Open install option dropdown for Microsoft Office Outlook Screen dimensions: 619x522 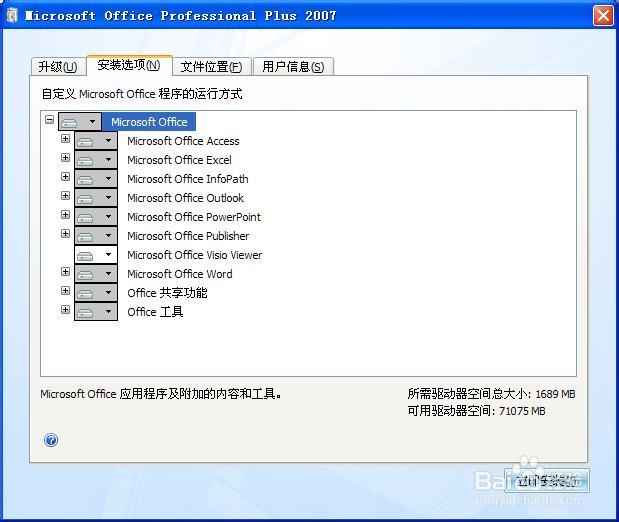(x=96, y=198)
